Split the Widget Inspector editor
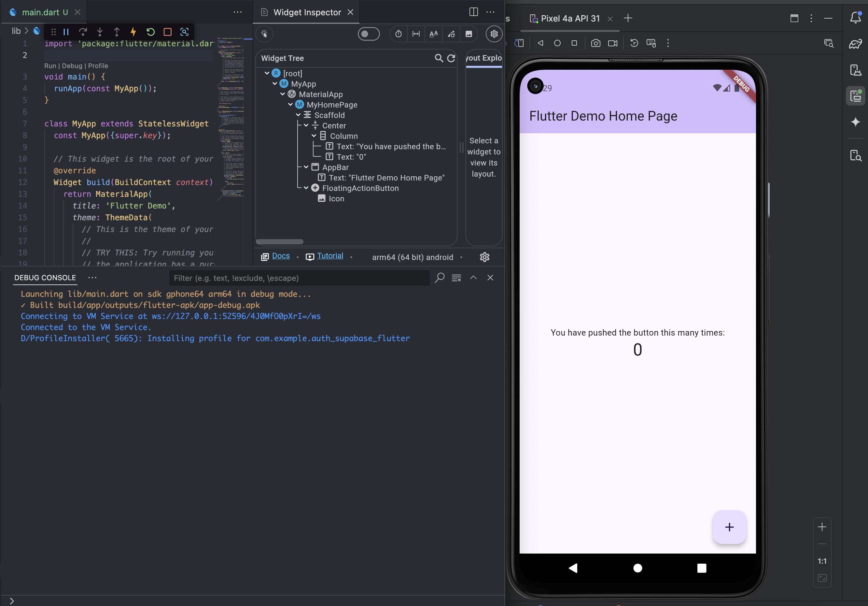This screenshot has height=606, width=868. click(473, 12)
